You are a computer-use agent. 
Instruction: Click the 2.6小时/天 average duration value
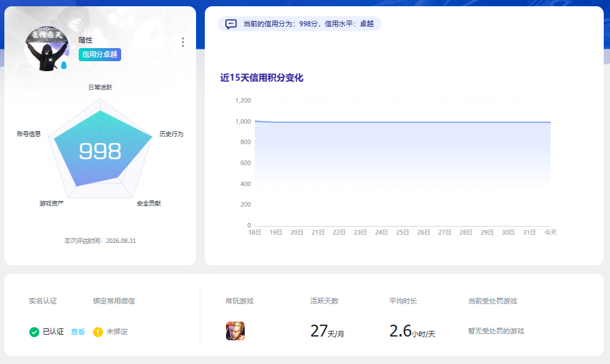412,332
